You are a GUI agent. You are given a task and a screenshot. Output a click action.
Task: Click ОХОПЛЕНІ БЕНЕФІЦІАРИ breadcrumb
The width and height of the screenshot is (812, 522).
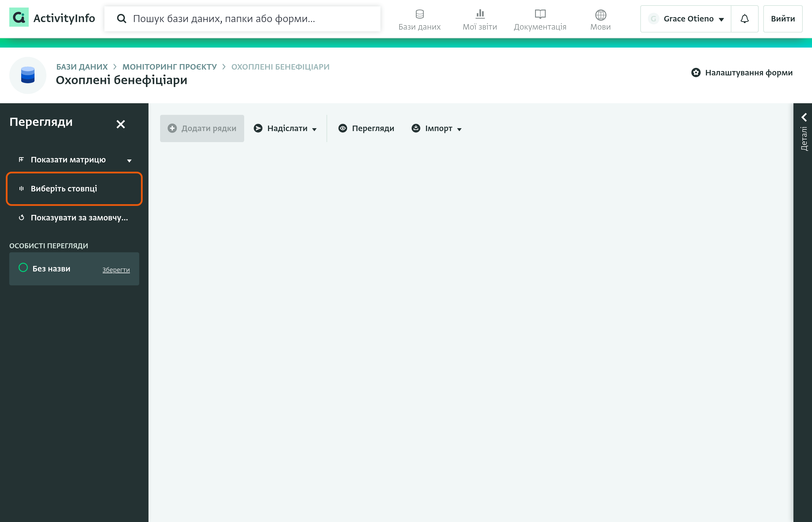[x=280, y=67]
